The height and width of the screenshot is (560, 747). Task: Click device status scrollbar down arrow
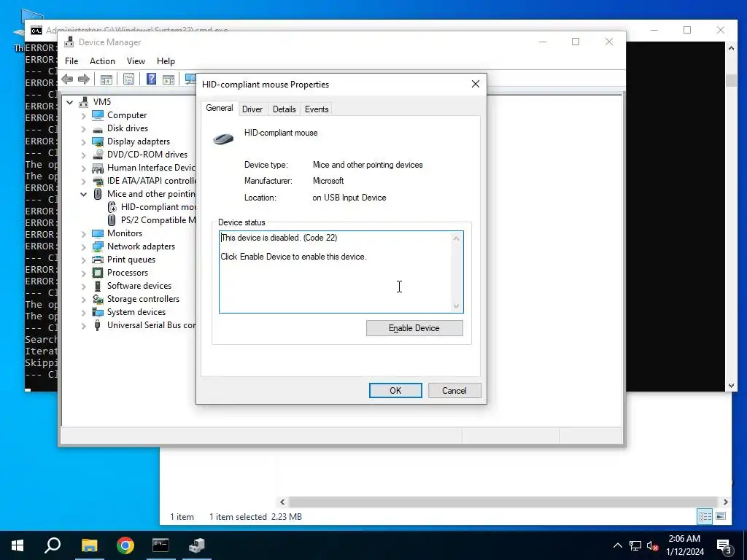tap(457, 306)
